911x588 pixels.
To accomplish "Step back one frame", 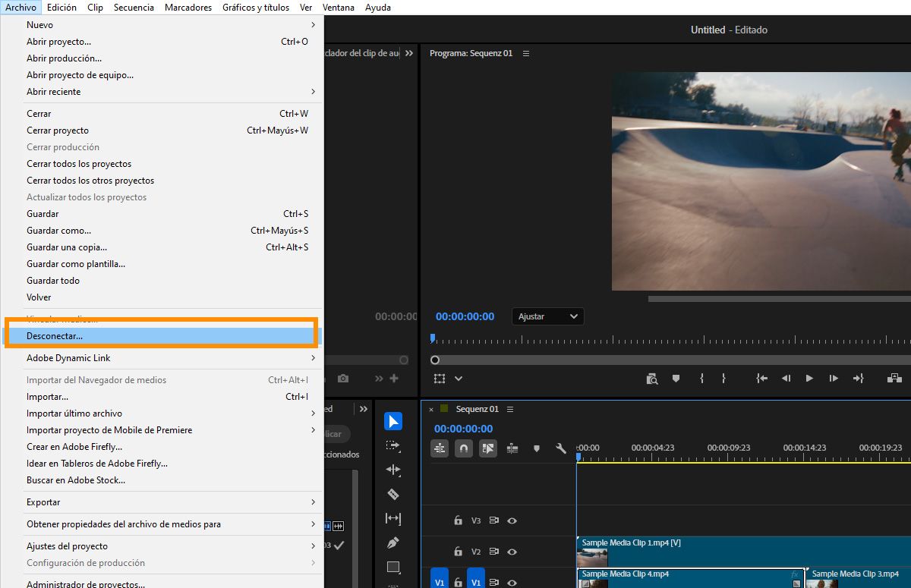I will (786, 378).
